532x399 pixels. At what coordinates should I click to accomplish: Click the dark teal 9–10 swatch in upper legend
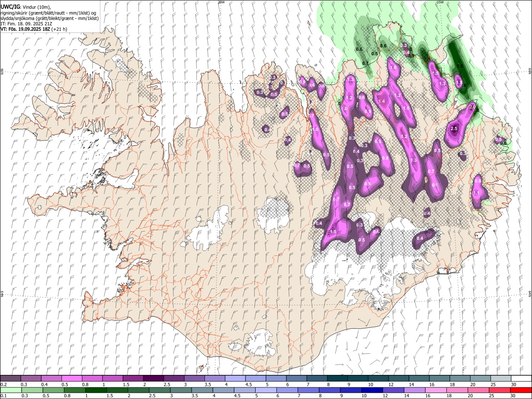[358, 379]
